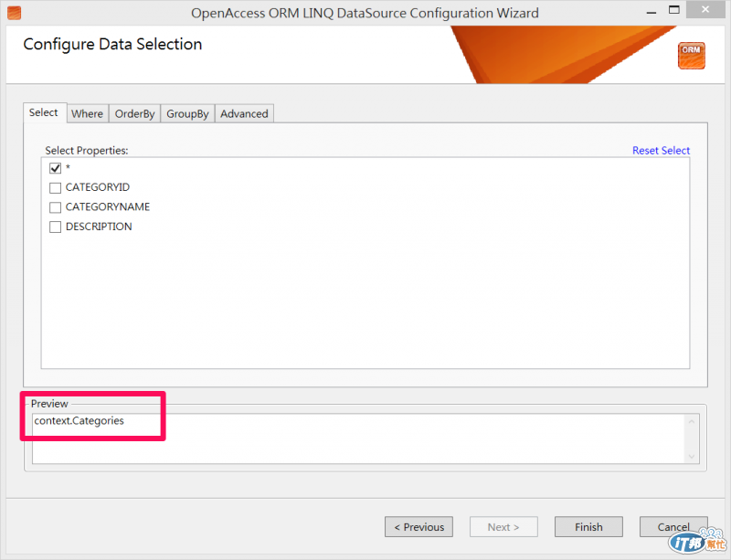Switch to the Select tab
This screenshot has height=560, width=731.
(x=44, y=112)
